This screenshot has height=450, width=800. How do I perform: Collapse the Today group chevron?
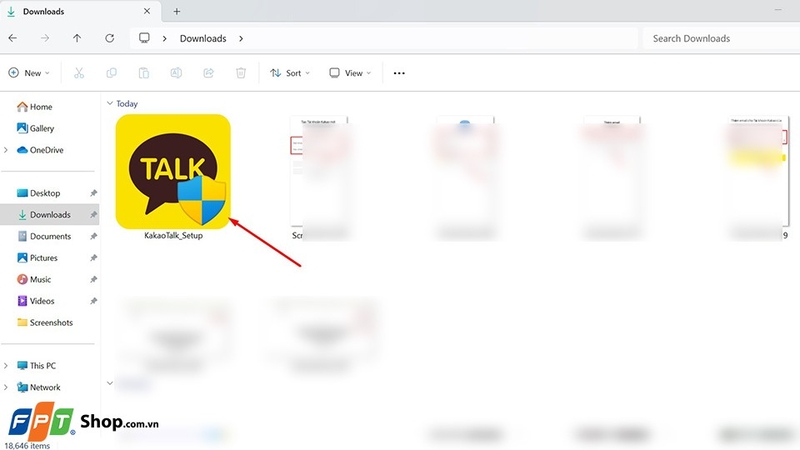tap(110, 103)
